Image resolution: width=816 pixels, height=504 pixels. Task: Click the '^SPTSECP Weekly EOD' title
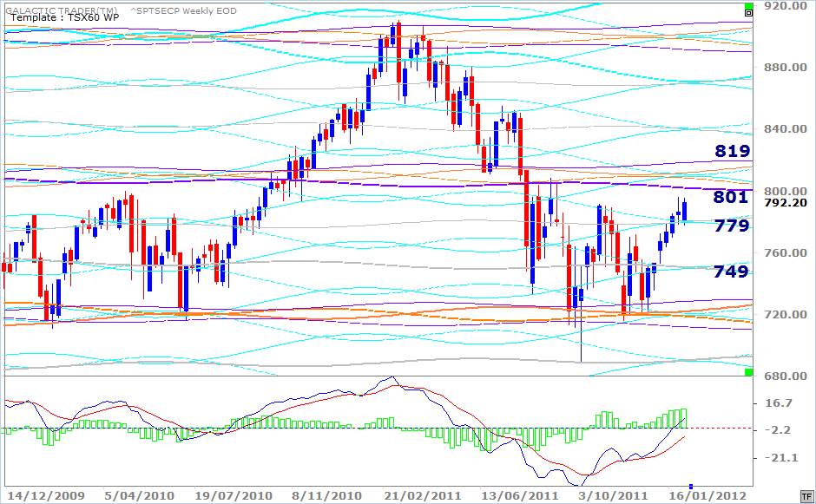point(183,10)
